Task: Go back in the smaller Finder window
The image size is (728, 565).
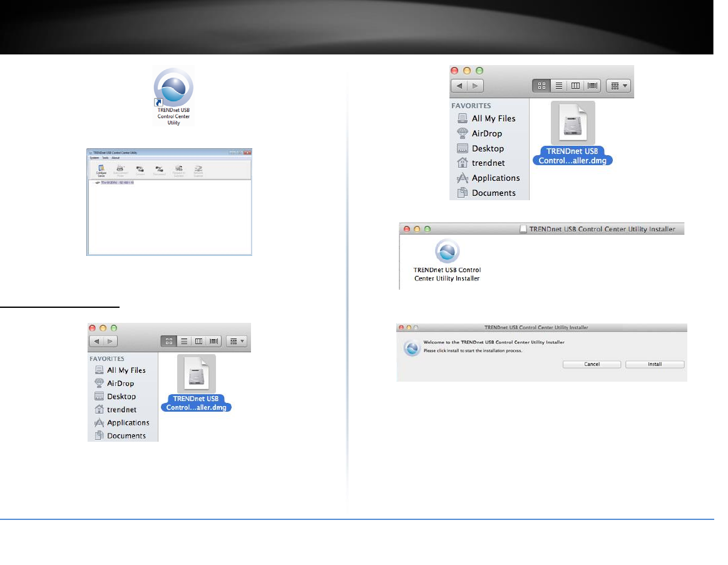Action: coord(96,341)
